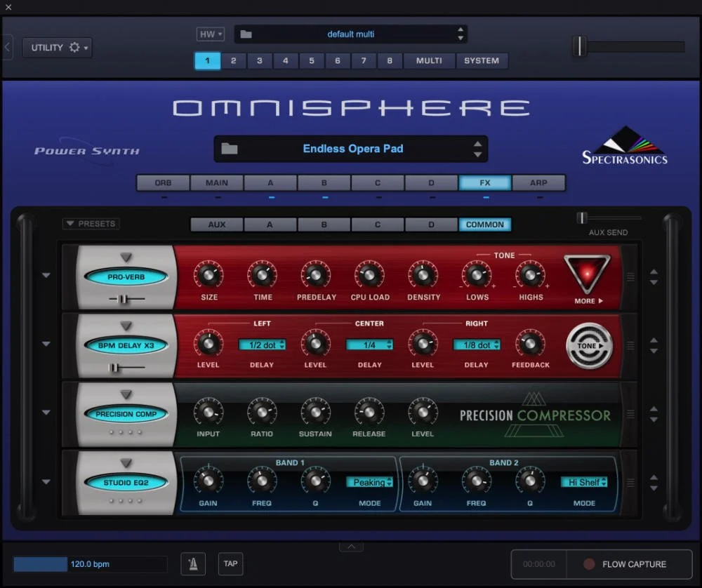
Task: Select part 8 button
Action: coord(390,60)
